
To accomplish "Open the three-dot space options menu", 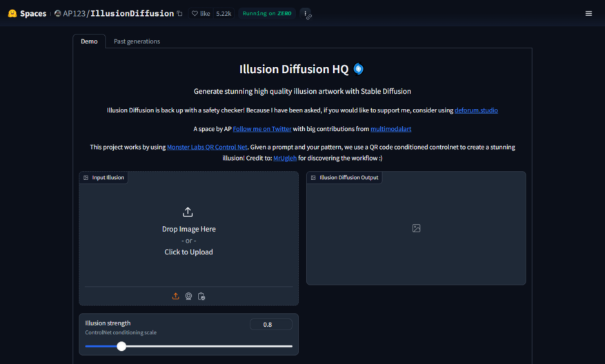I will 305,14.
